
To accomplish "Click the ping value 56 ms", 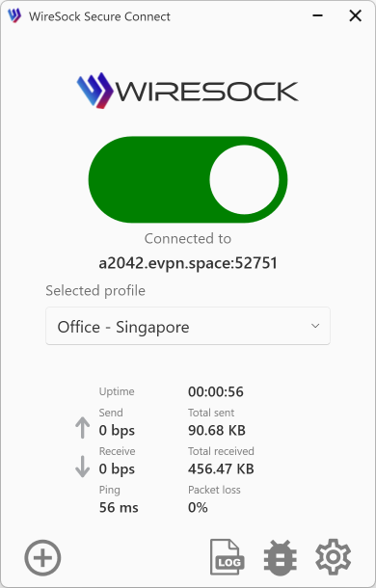I will 119,508.
